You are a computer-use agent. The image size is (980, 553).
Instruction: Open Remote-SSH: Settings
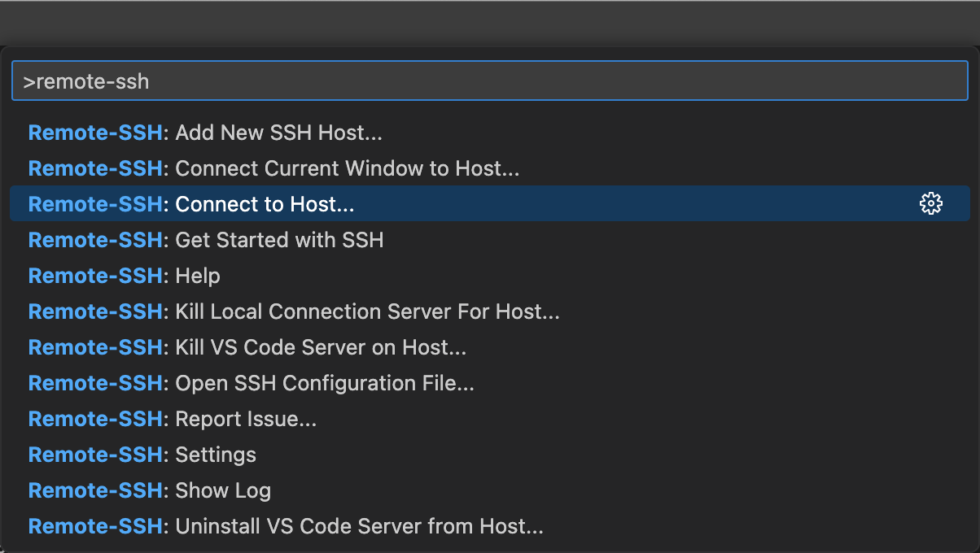(x=216, y=455)
